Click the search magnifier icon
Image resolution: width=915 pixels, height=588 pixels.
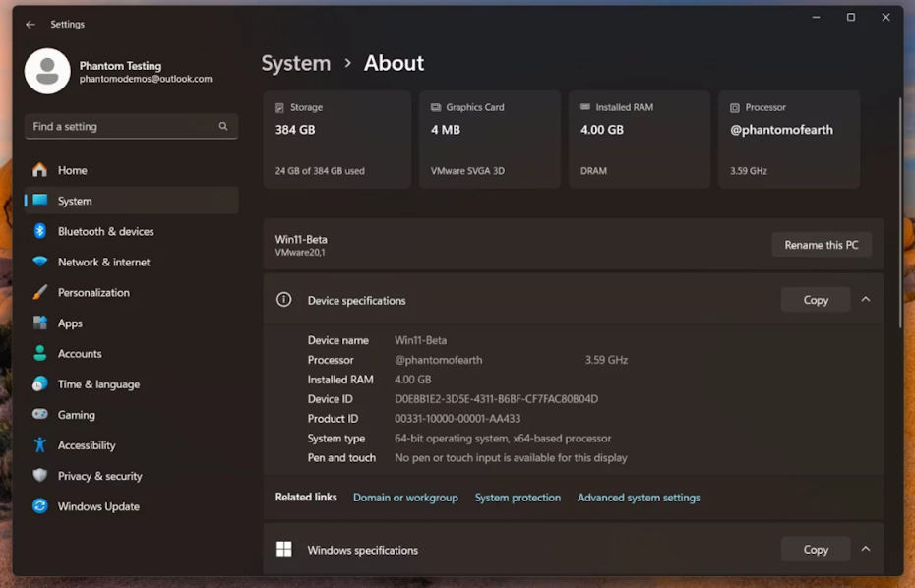(x=223, y=127)
